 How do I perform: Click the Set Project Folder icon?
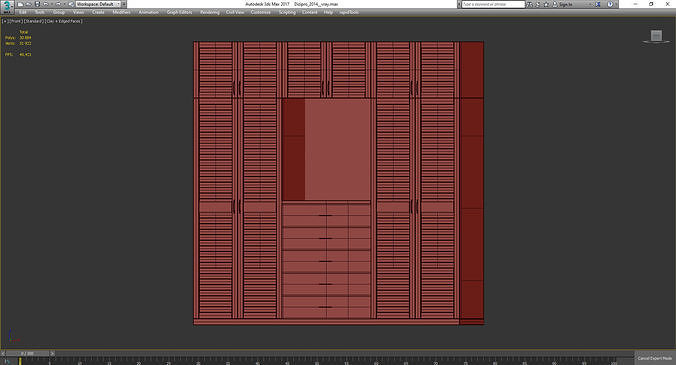point(71,4)
